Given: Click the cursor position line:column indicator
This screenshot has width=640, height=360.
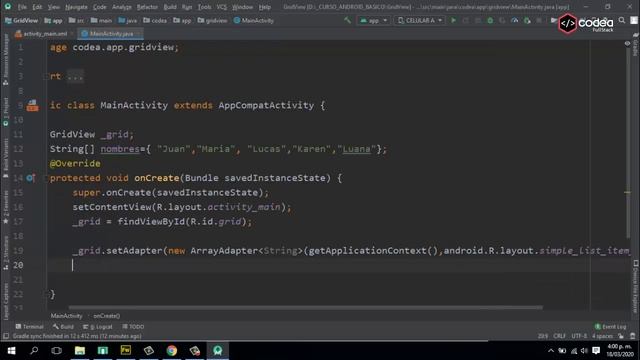Looking at the screenshot, I should pyautogui.click(x=542, y=336).
